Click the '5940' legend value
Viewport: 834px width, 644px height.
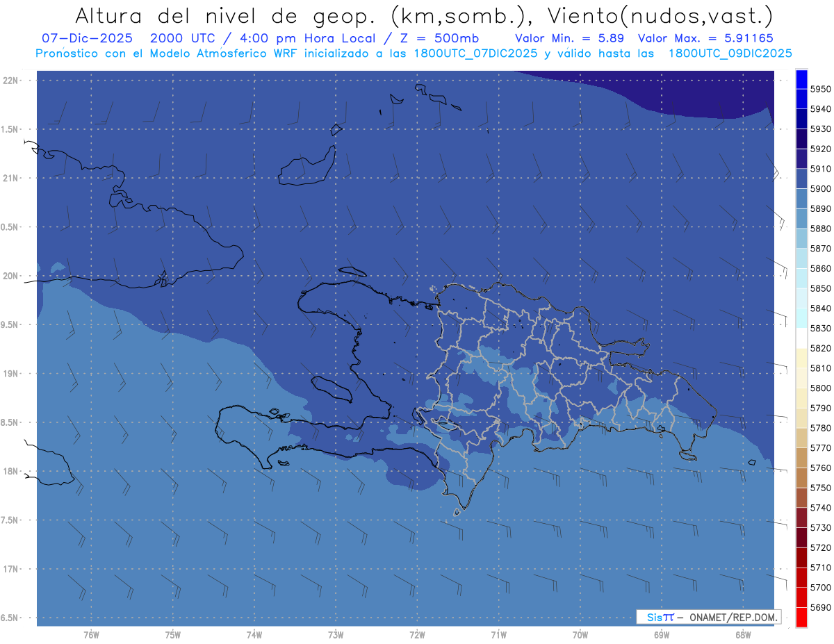(x=820, y=109)
